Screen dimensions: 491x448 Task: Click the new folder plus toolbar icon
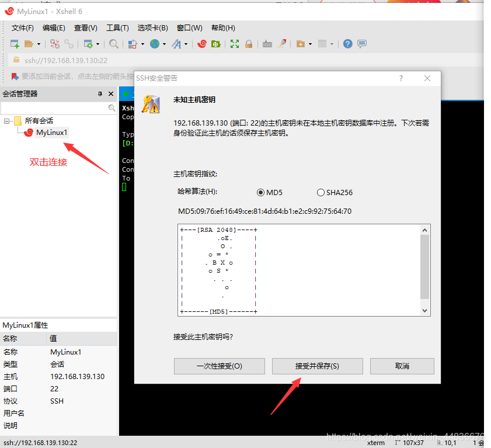tap(301, 44)
